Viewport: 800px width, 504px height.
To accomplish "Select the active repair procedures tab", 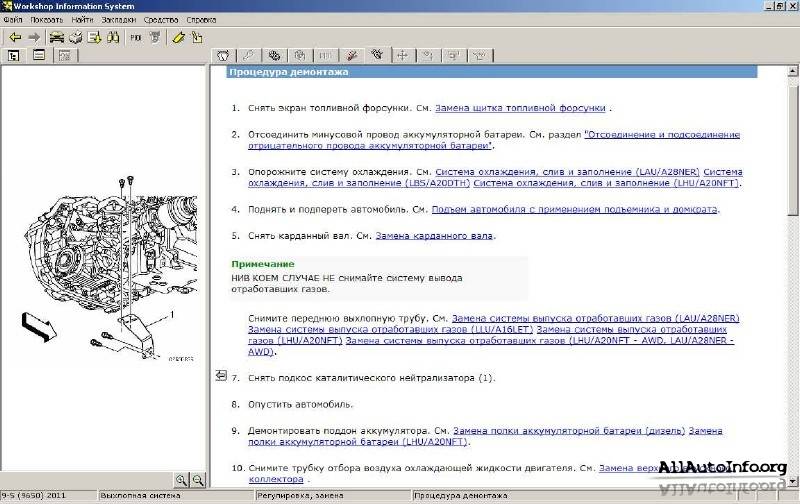I will click(378, 54).
